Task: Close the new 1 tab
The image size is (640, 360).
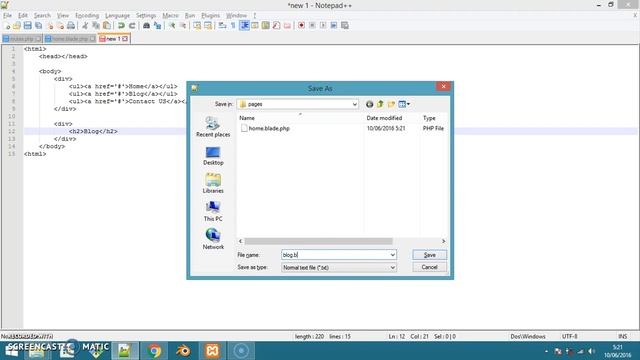Action: [125, 39]
